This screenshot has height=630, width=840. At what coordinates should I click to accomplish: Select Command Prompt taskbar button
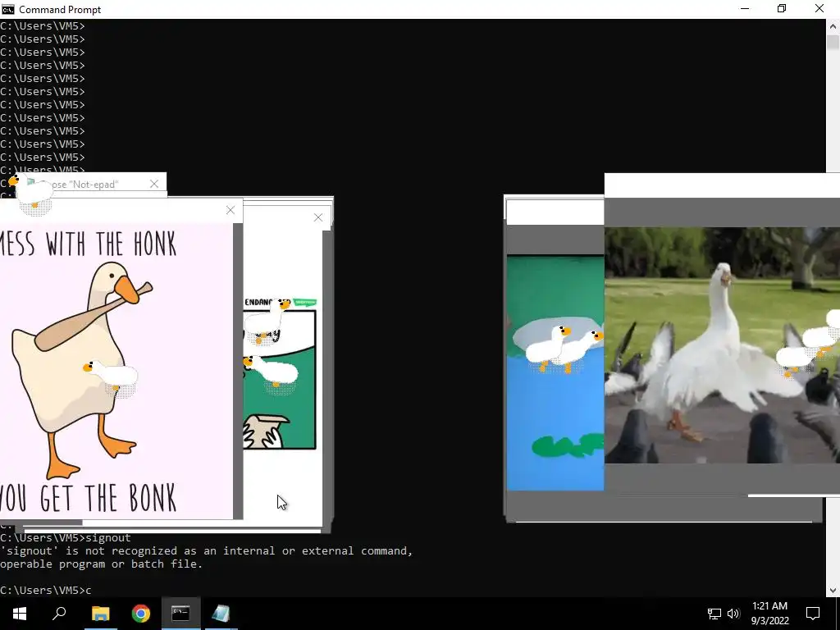180,614
